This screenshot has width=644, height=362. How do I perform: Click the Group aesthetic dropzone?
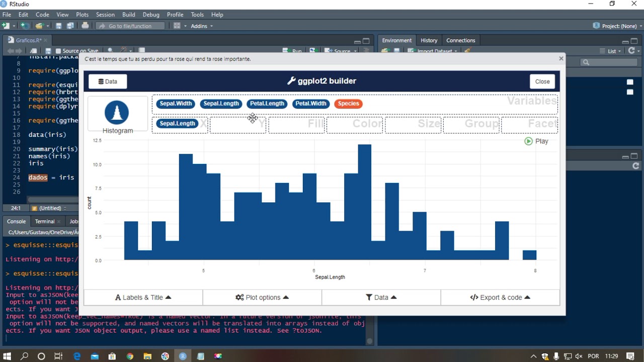coord(471,124)
